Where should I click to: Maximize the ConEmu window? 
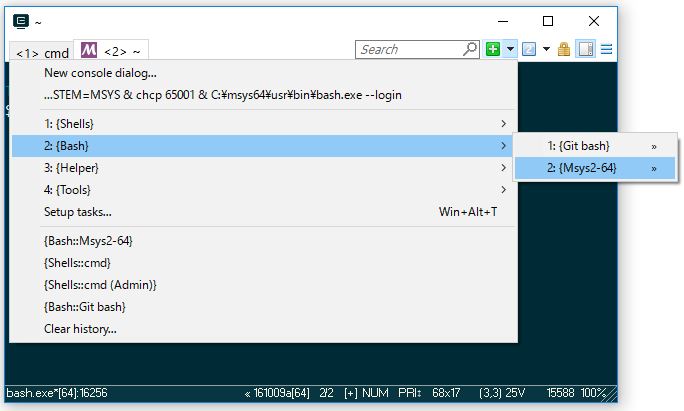(548, 21)
